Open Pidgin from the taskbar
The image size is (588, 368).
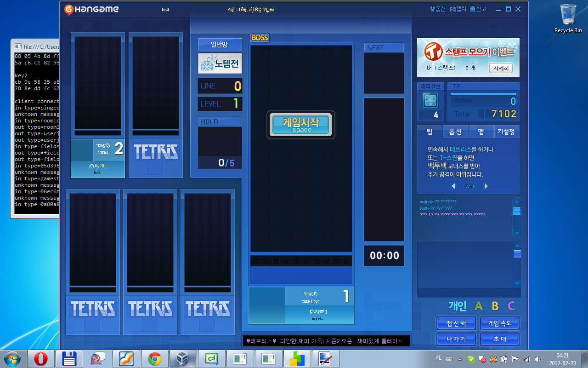click(98, 359)
